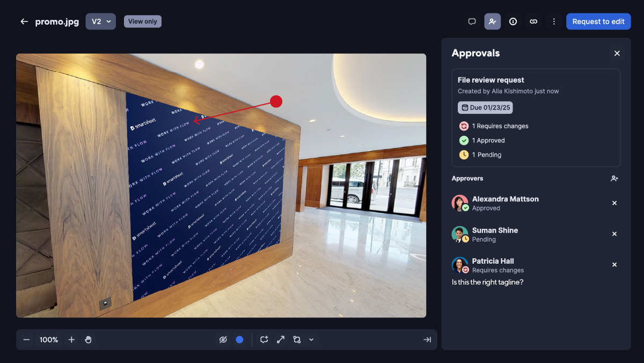
Task: Add an approver with person-plus icon
Action: click(614, 178)
